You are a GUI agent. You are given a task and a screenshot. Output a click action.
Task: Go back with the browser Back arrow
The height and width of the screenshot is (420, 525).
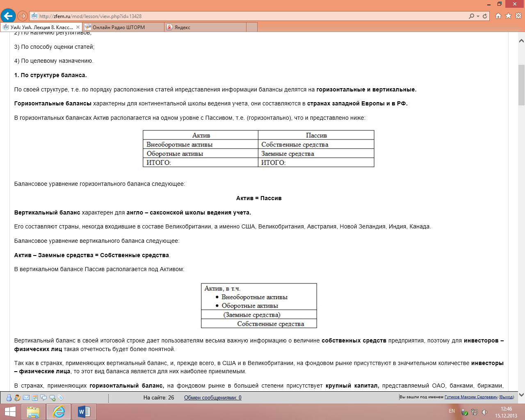8,16
